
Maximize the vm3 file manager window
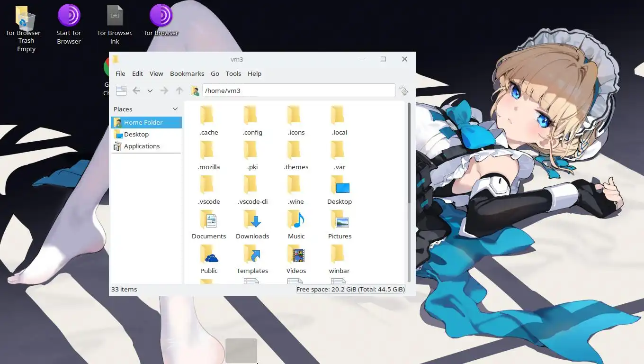(383, 59)
